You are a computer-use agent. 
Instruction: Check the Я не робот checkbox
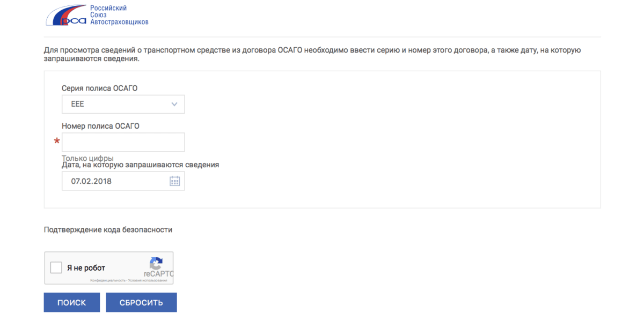pos(56,267)
